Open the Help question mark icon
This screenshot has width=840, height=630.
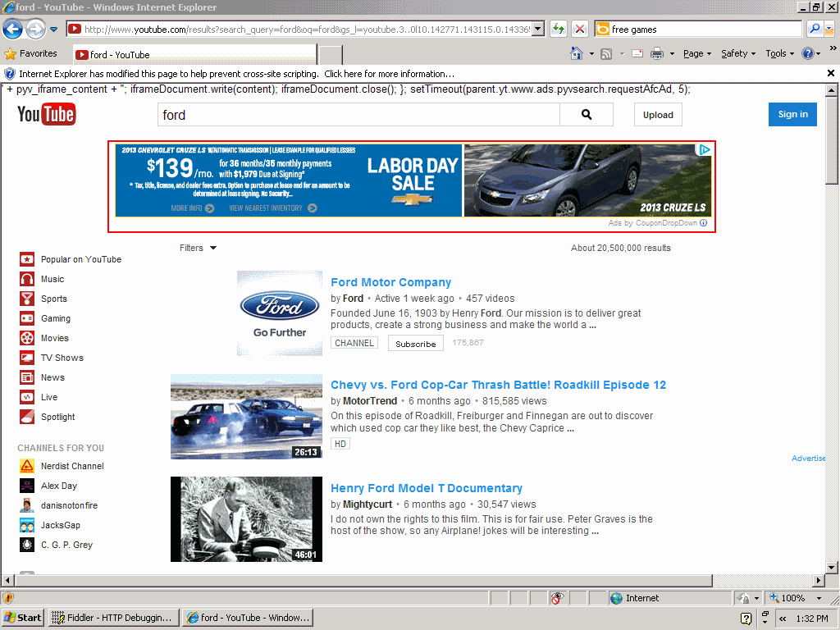(808, 53)
